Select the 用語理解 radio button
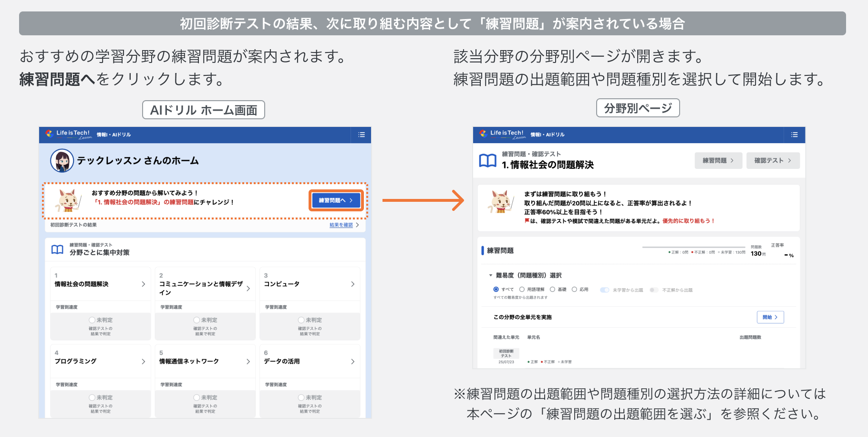Image resolution: width=868 pixels, height=437 pixels. pos(522,290)
